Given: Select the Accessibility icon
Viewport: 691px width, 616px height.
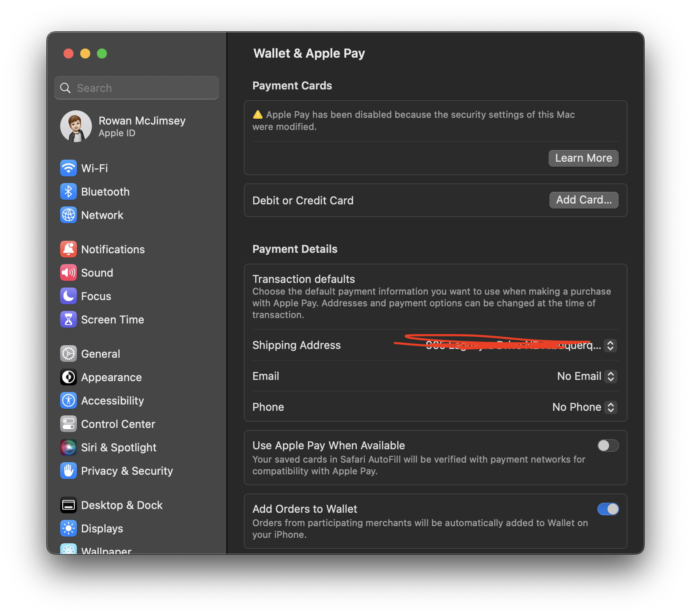Looking at the screenshot, I should tap(69, 401).
